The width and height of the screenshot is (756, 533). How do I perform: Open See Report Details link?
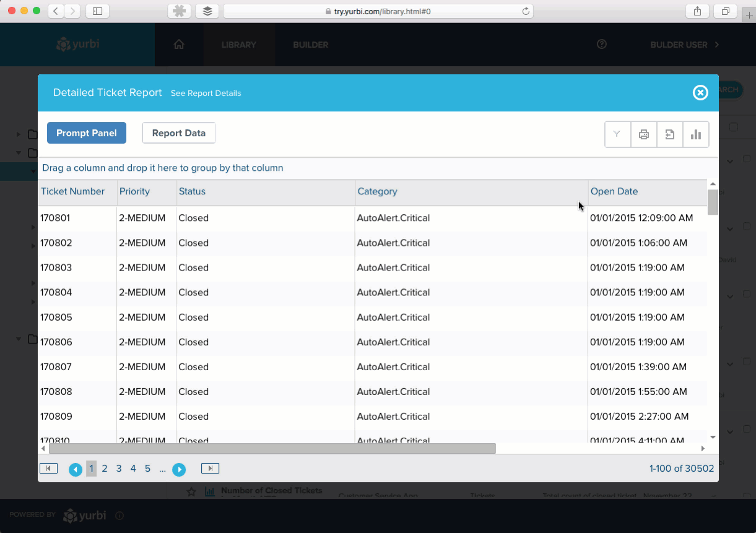coord(206,93)
